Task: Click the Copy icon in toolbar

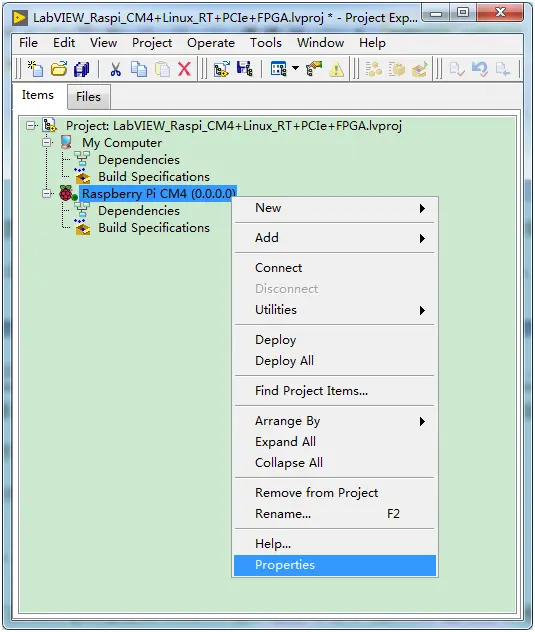Action: (139, 69)
